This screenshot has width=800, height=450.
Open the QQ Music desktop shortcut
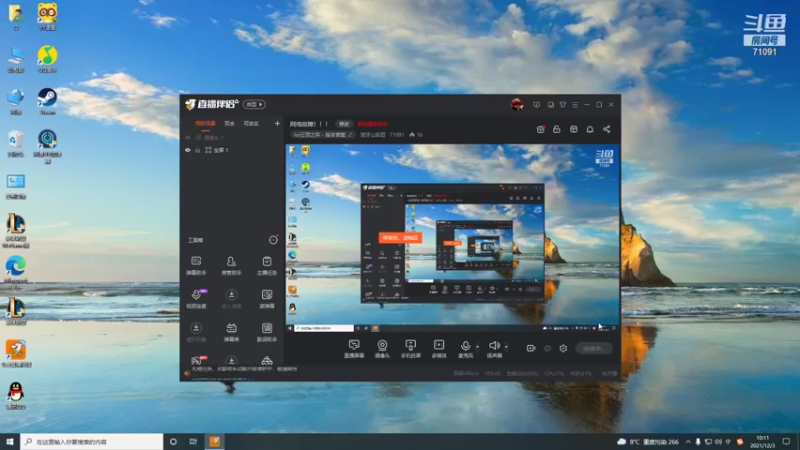[47, 59]
